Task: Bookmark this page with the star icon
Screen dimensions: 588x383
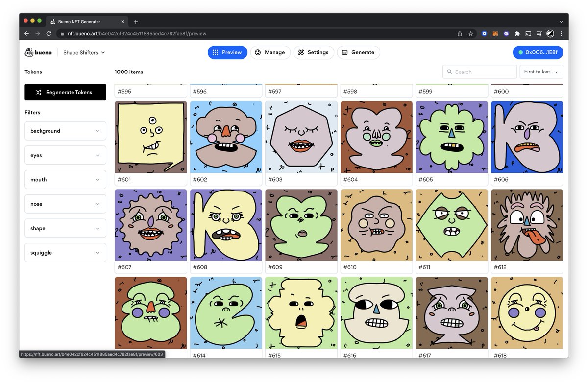Action: pos(470,34)
